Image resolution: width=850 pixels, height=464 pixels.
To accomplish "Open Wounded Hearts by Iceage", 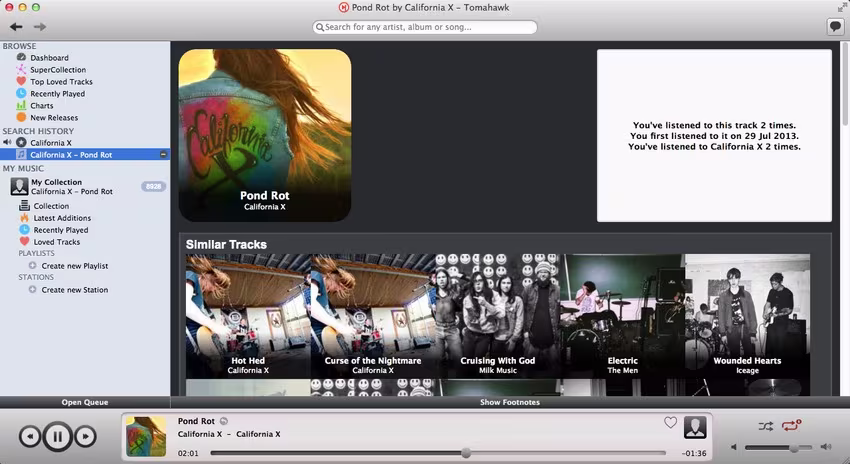I will coord(748,316).
